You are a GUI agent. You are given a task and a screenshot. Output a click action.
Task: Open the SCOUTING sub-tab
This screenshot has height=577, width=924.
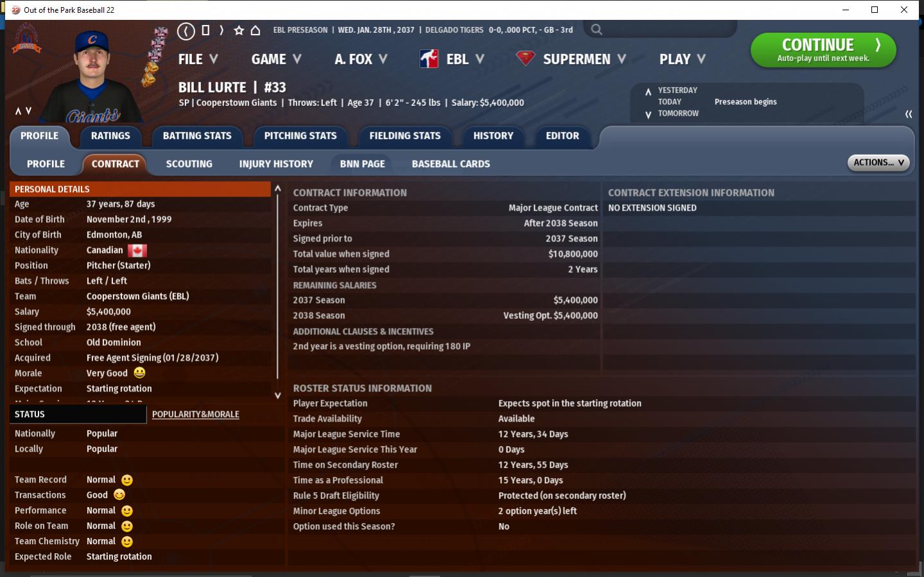(x=189, y=164)
